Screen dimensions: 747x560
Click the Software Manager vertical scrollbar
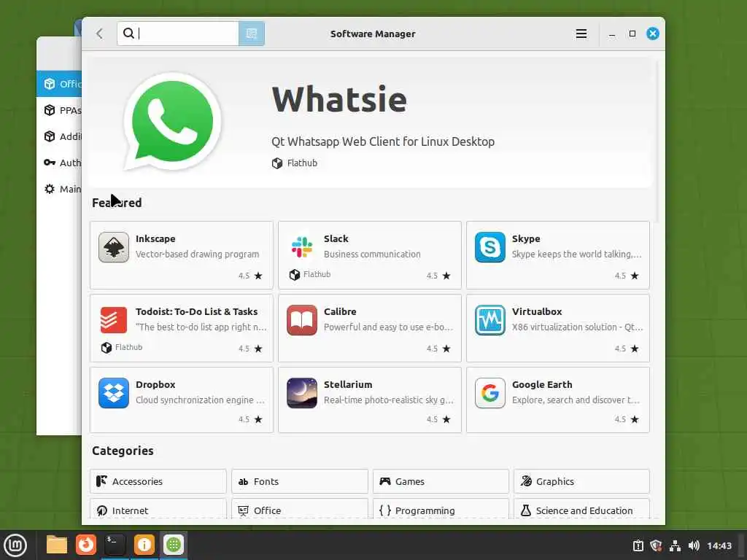(x=658, y=141)
